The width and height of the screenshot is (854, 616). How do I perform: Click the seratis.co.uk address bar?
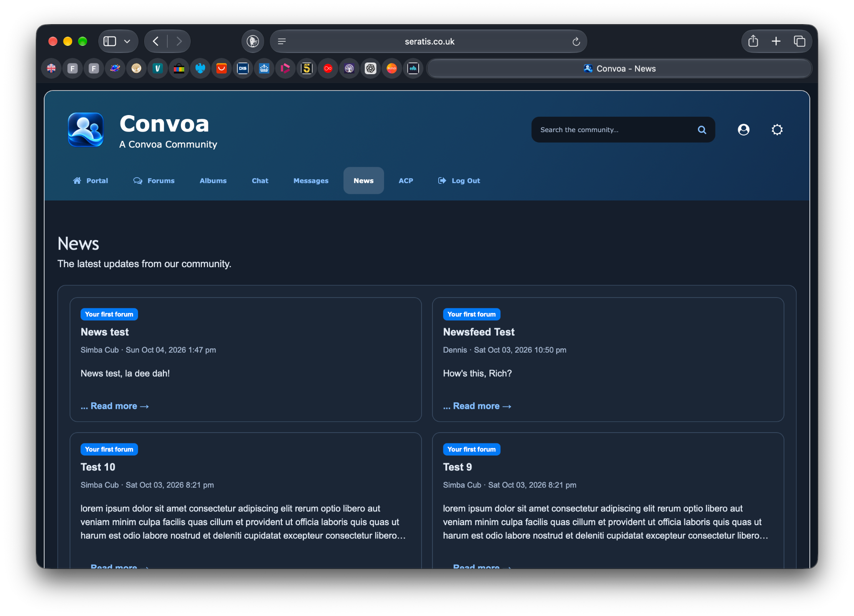pos(429,41)
